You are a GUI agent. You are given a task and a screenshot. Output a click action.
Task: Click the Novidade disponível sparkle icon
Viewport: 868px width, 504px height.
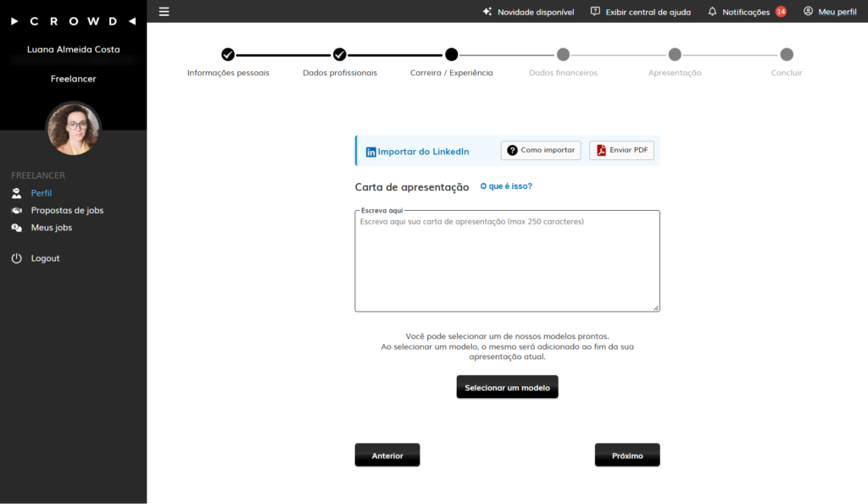pyautogui.click(x=487, y=11)
